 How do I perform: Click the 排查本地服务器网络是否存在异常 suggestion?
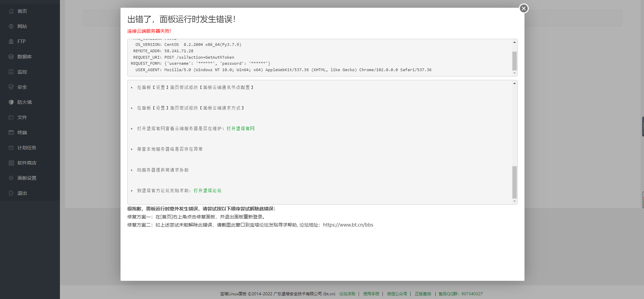click(x=170, y=149)
